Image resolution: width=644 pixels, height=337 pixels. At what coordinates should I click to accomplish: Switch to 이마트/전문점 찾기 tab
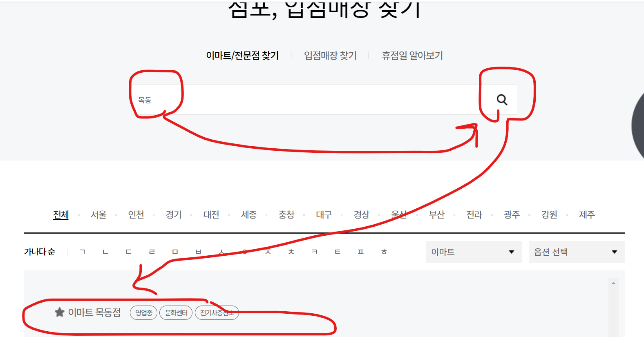click(242, 56)
